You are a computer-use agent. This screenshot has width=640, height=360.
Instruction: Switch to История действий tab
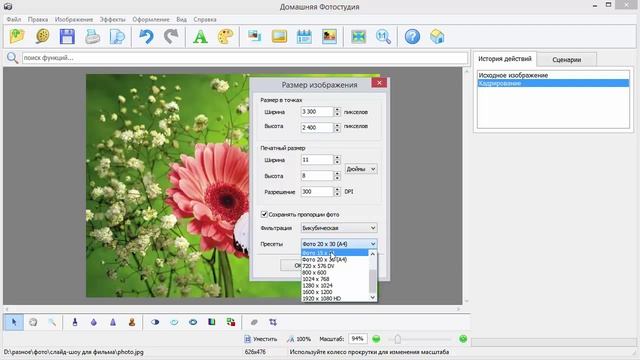pos(505,59)
